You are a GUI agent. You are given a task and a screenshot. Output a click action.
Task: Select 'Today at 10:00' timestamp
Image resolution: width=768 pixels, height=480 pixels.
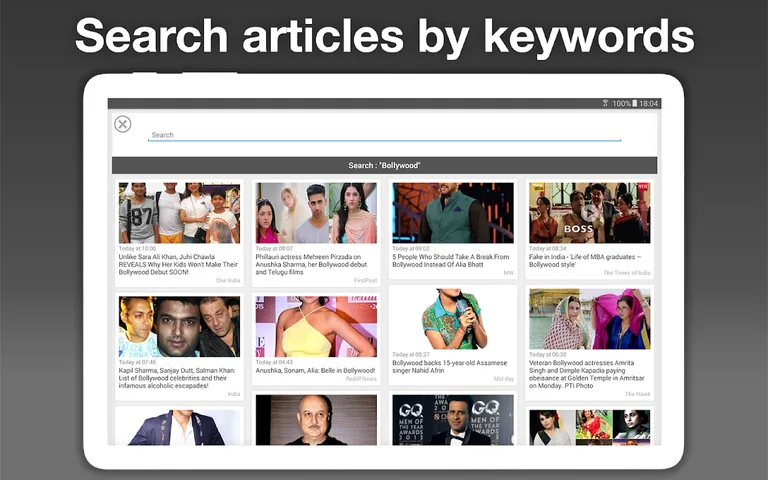[137, 249]
